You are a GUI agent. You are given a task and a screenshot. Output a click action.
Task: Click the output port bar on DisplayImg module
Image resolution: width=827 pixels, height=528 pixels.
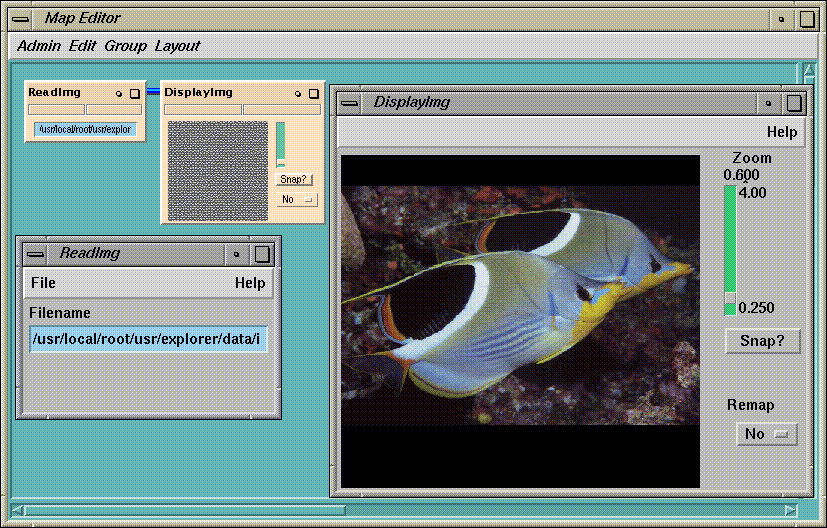[x=282, y=109]
